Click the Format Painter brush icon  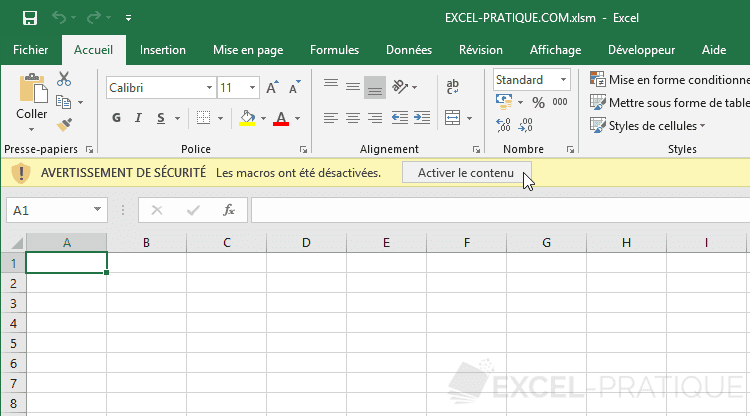(64, 124)
